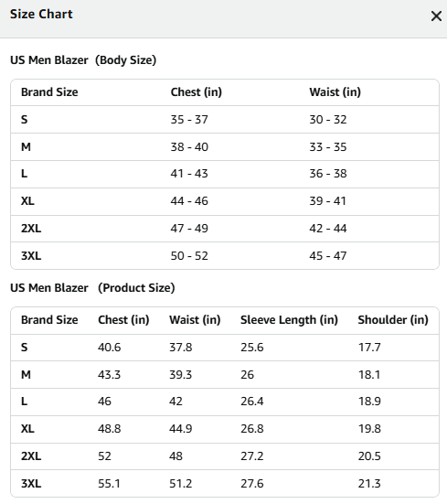The width and height of the screenshot is (447, 504).
Task: Click chest range 50 - 52 for 3XL
Action: (x=189, y=256)
